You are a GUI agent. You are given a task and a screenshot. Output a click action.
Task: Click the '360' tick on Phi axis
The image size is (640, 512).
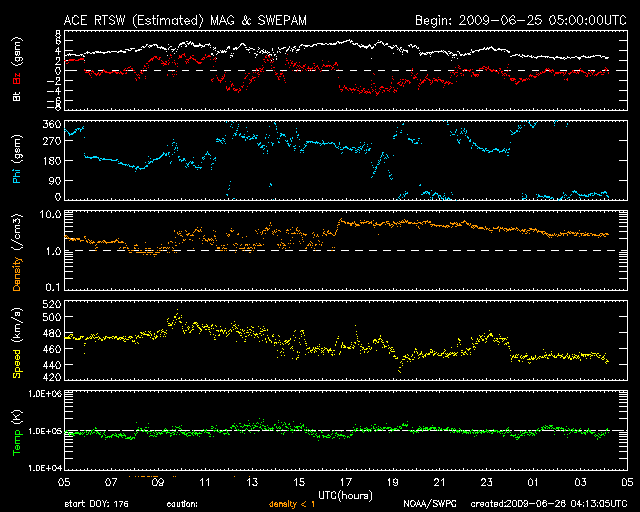52,124
